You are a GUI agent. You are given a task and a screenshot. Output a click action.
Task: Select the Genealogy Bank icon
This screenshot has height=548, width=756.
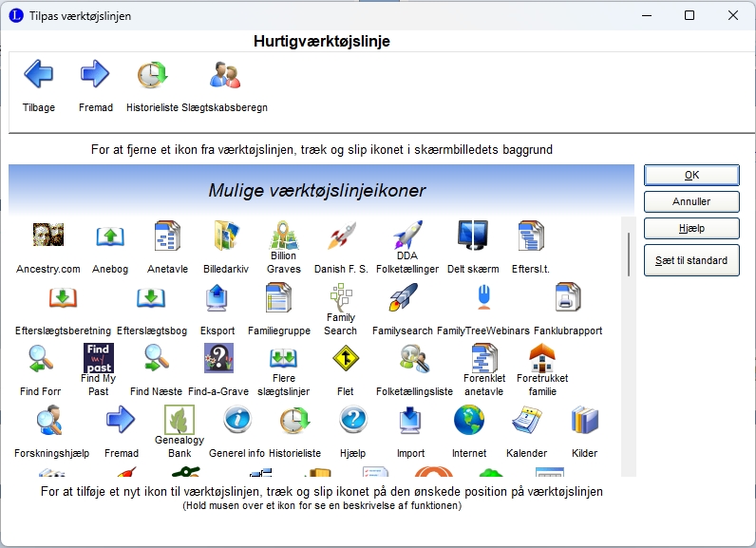click(180, 420)
